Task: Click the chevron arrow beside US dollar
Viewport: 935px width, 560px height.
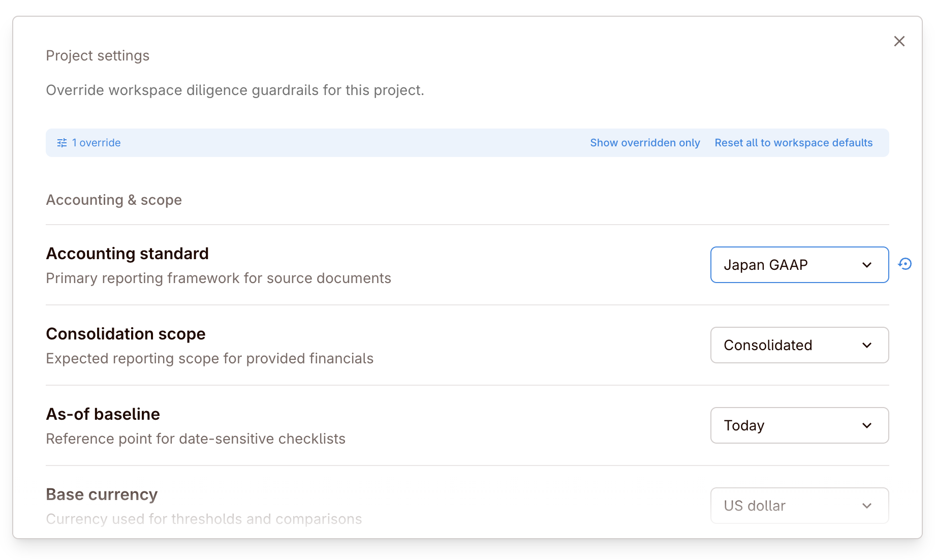Action: click(867, 506)
